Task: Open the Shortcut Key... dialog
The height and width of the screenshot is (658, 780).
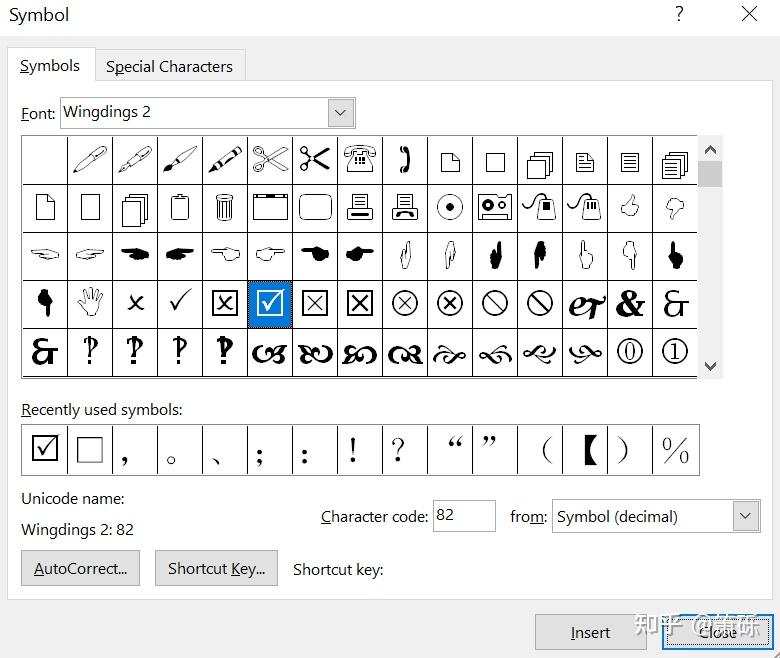Action: coord(216,568)
